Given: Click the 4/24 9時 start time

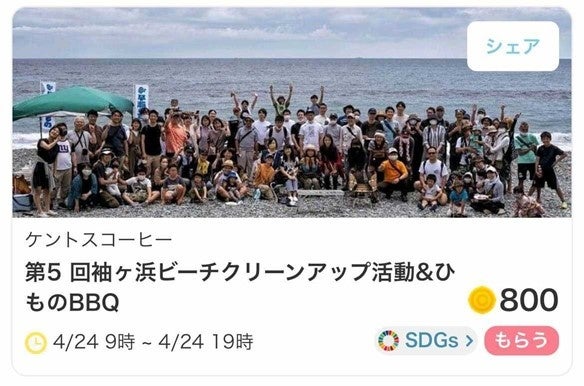Looking at the screenshot, I should coord(94,342).
